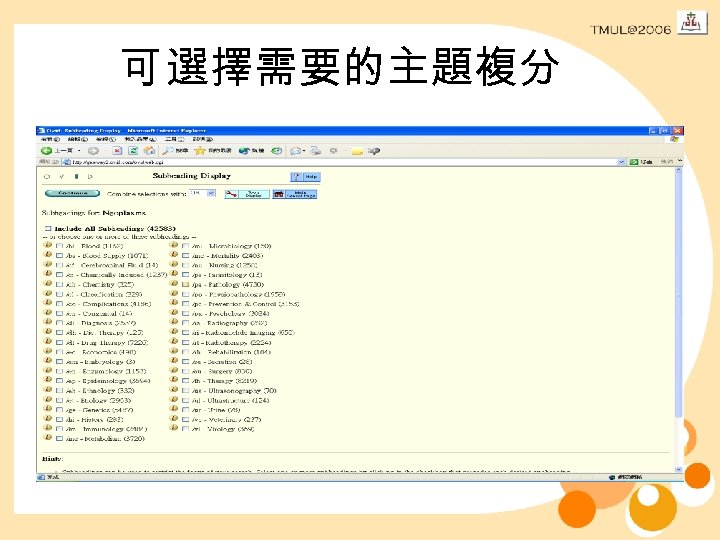Check Include All Subheadings (42583) box

48,228
